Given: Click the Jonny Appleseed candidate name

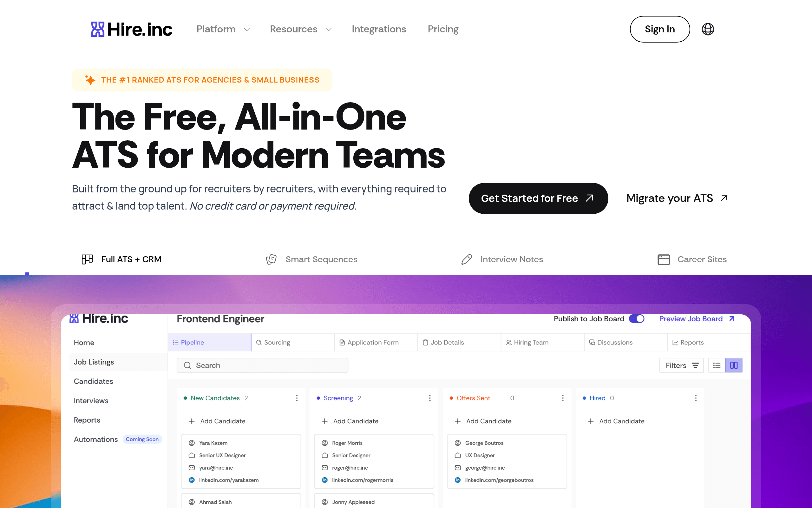Looking at the screenshot, I should (353, 502).
